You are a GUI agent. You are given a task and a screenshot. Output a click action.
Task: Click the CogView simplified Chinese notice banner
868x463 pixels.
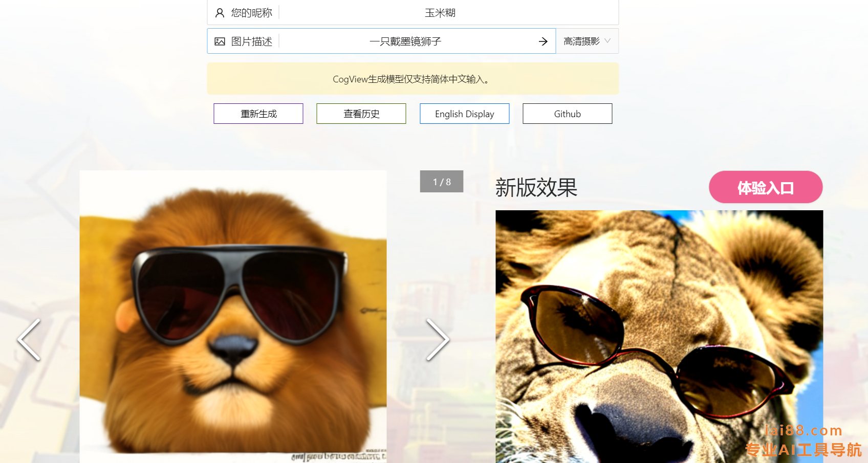[x=413, y=79]
